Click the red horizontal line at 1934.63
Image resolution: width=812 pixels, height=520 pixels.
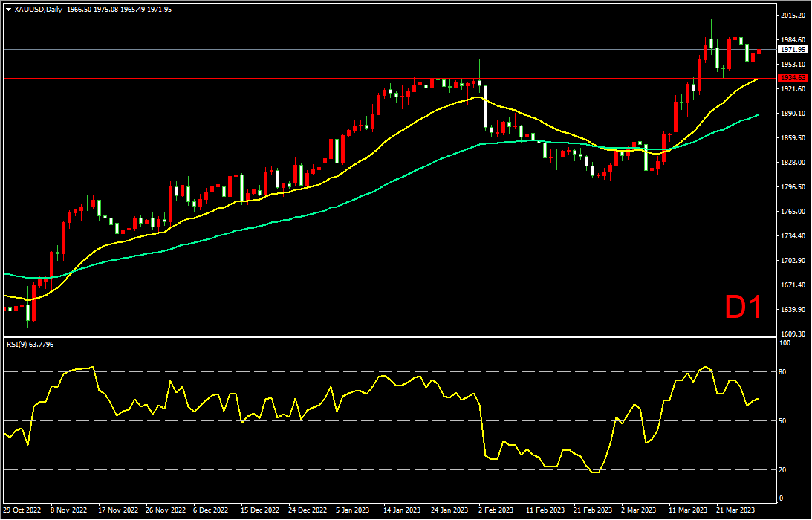pos(389,78)
